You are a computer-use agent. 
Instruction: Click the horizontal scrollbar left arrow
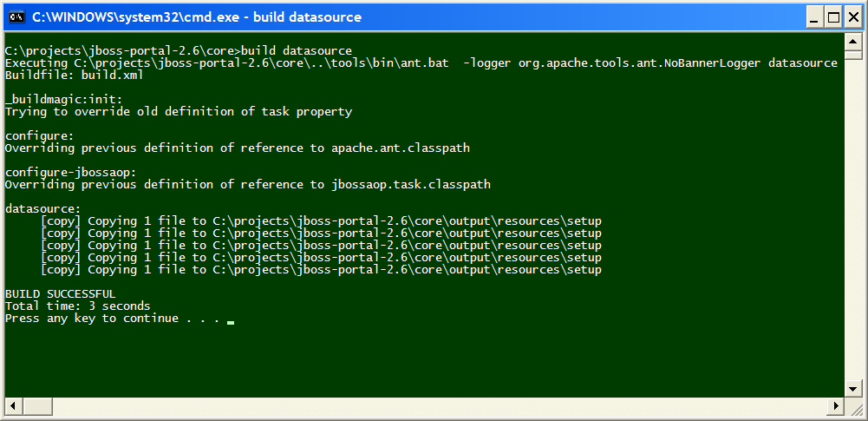(12, 406)
